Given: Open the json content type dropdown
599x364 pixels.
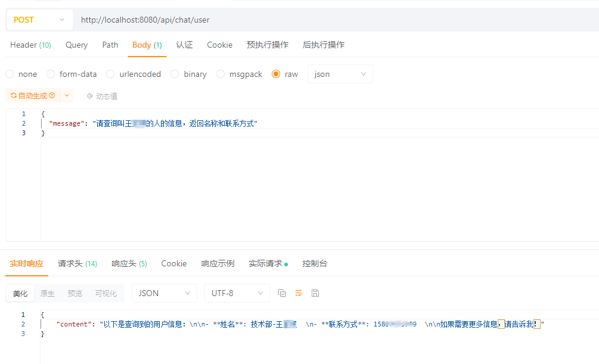Looking at the screenshot, I should coord(340,74).
